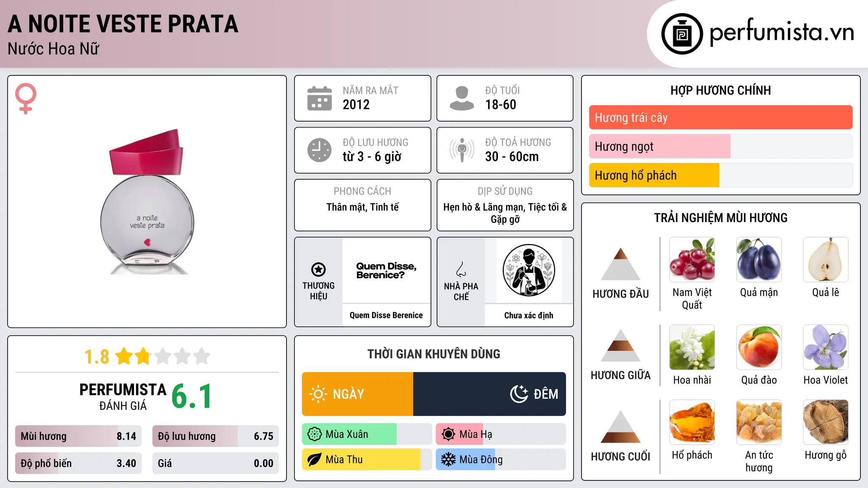868x488 pixels.
Task: Click the style text Thân mật, Tinh tế
Action: 362,207
